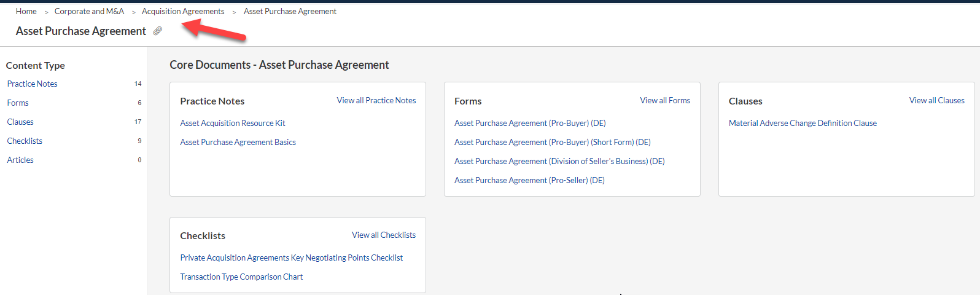View all Checklists

click(x=384, y=235)
